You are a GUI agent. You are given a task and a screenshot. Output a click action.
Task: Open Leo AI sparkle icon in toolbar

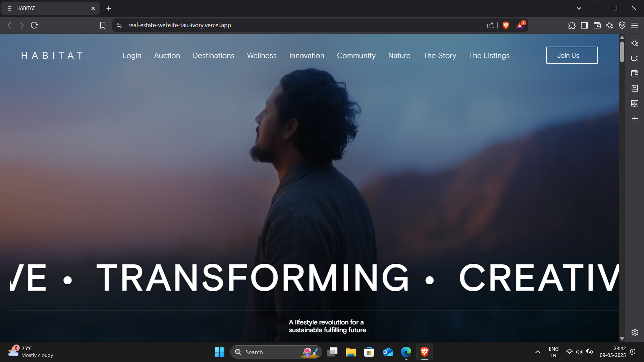click(x=609, y=25)
